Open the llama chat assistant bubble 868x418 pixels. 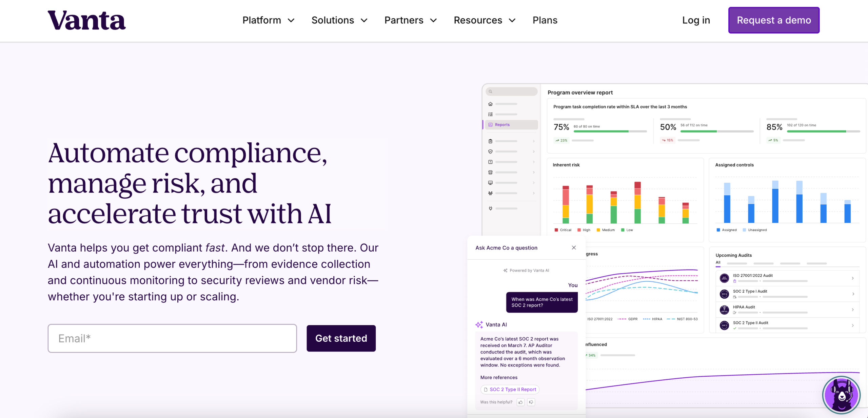841,395
